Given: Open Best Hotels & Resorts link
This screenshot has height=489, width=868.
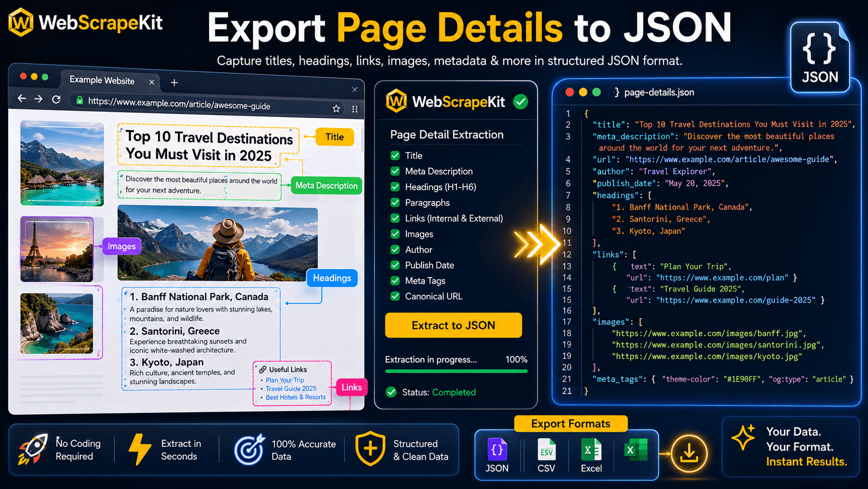Looking at the screenshot, I should [296, 398].
